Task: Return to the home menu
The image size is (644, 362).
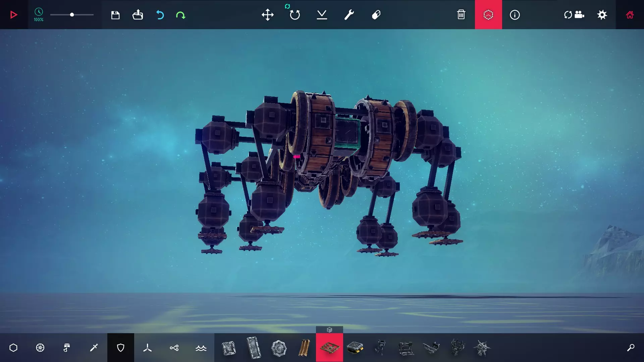Action: [x=630, y=15]
